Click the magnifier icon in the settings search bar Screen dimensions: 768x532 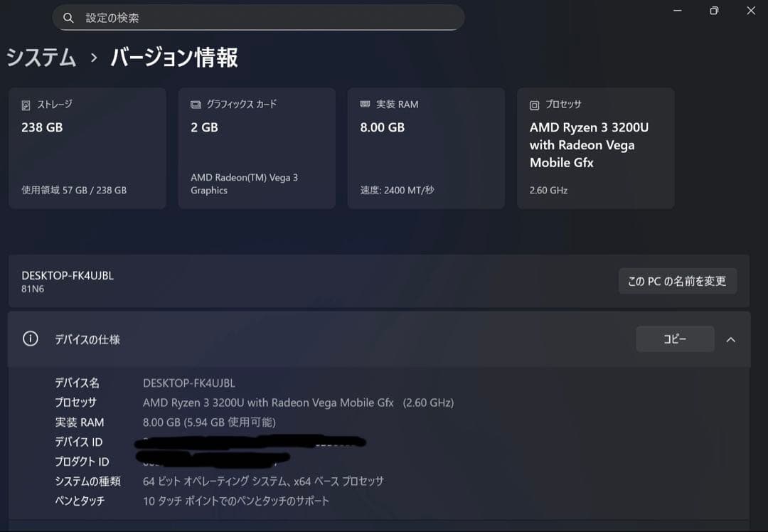[68, 17]
